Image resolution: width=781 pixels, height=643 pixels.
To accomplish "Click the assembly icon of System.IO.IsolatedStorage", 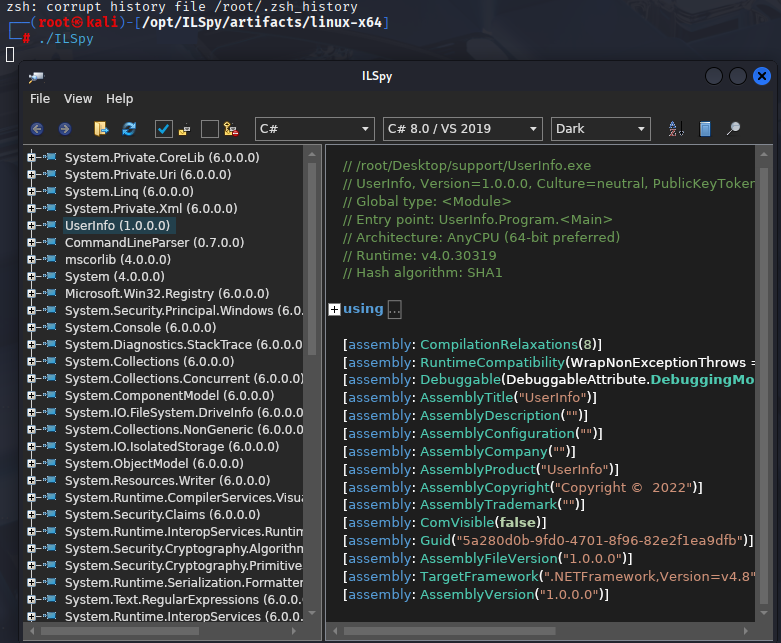I will click(x=50, y=446).
